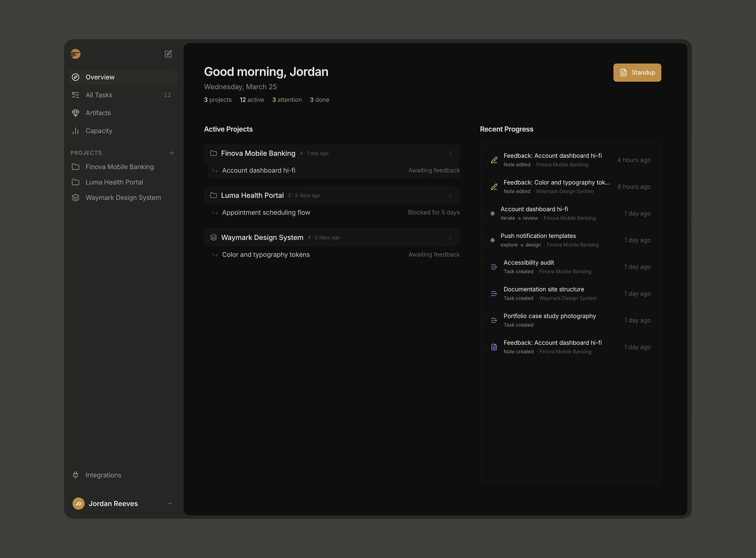Click sub-task arrow beside Appointment scheduling flow

(x=215, y=213)
